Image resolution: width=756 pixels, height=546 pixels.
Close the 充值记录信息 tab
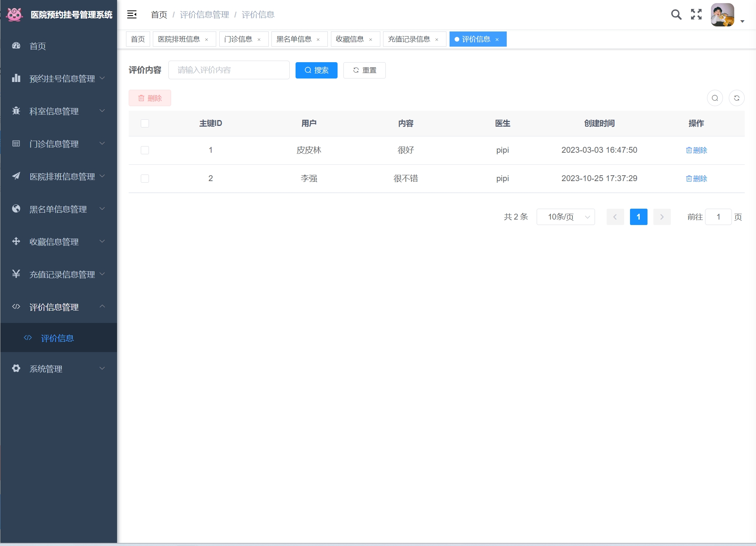pos(437,40)
